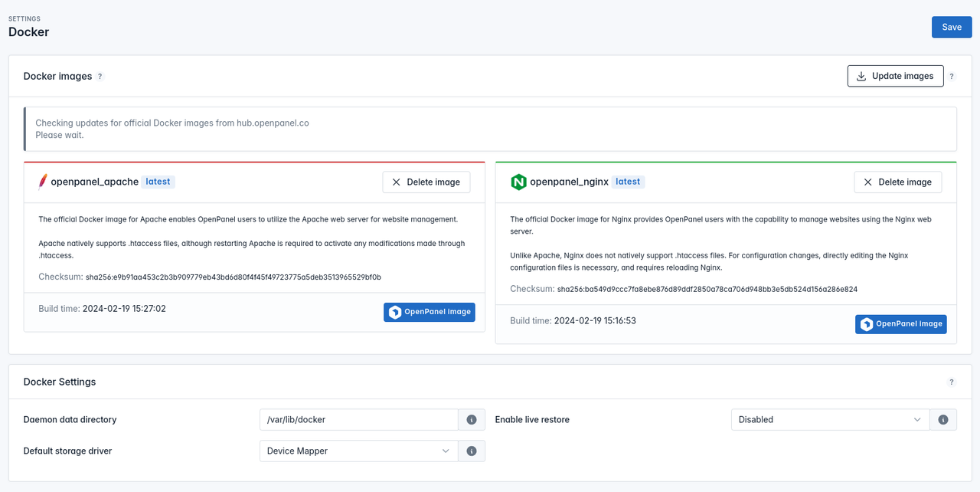Click OpenPanel image badge on Apache card
This screenshot has height=492, width=980.
[x=429, y=312]
